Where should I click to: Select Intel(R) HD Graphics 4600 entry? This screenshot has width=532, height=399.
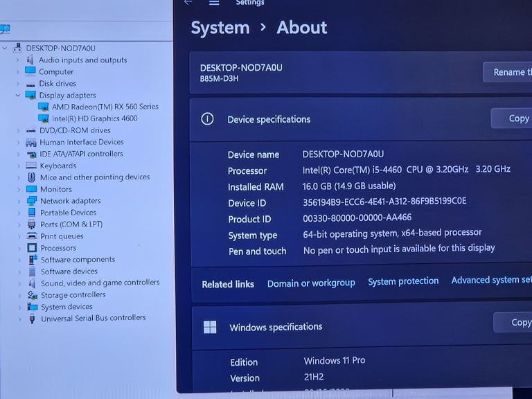coord(95,118)
